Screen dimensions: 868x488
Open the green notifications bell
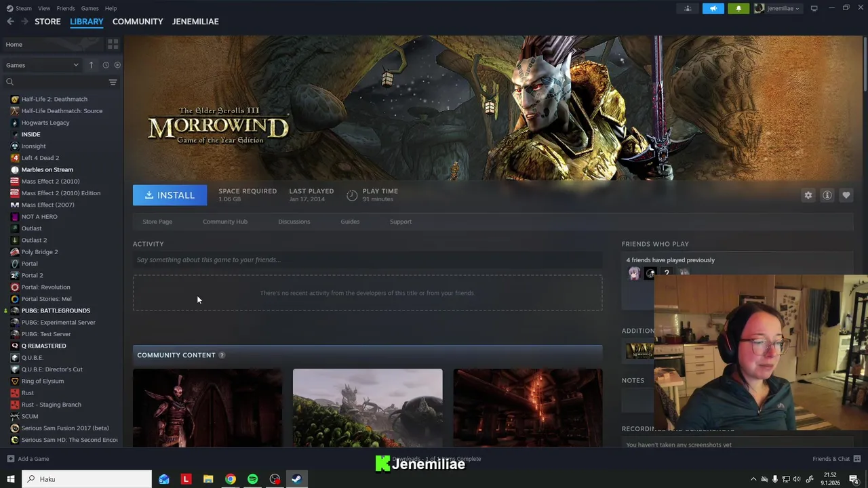point(738,8)
